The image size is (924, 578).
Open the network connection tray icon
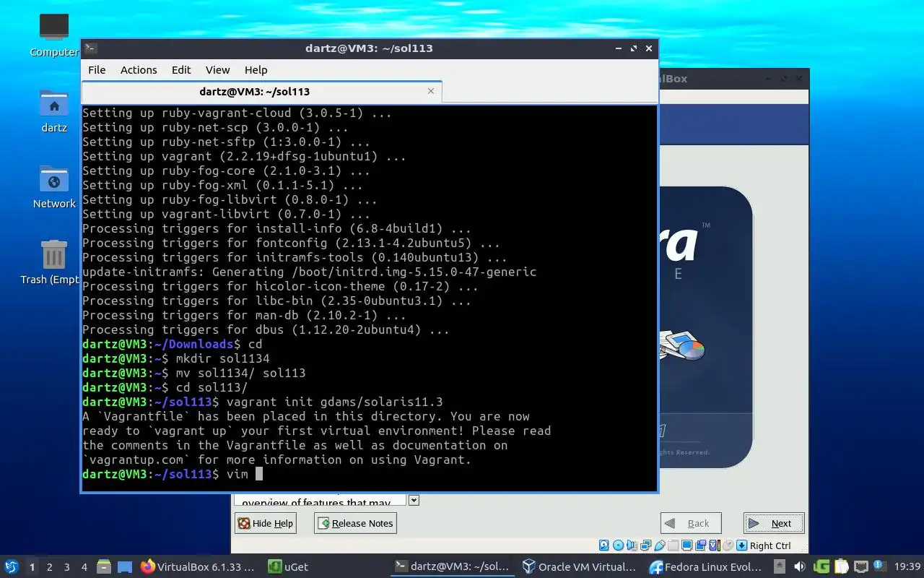pyautogui.click(x=861, y=566)
